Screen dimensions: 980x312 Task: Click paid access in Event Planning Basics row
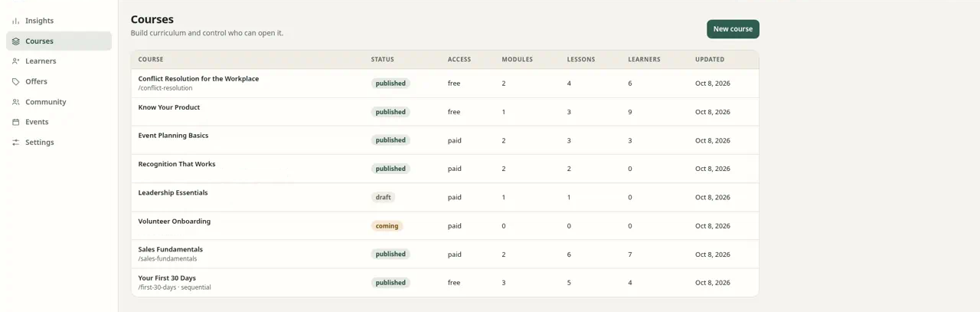[455, 140]
